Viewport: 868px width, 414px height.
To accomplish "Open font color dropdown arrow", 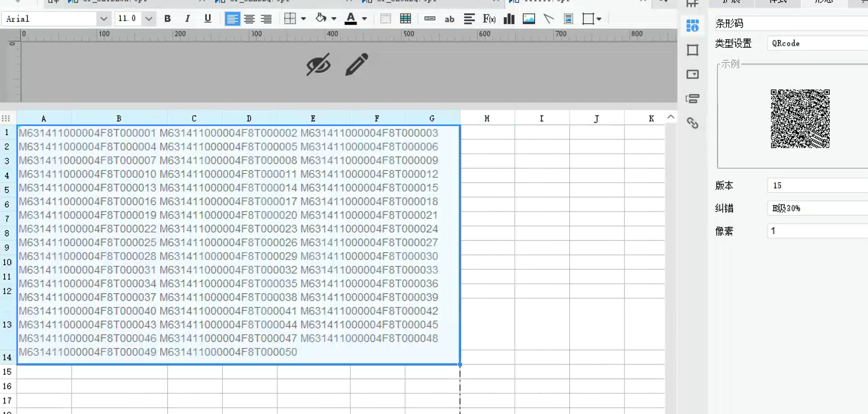I will pos(365,19).
